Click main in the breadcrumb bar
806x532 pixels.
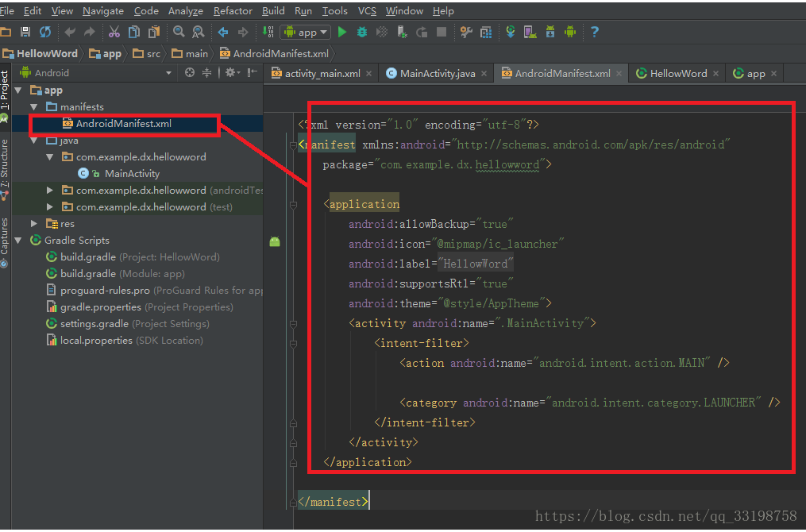pos(190,53)
